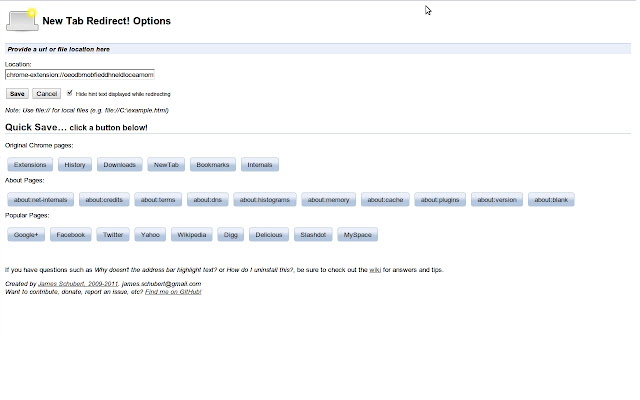Open the Find me on GitHub link

tap(173, 292)
